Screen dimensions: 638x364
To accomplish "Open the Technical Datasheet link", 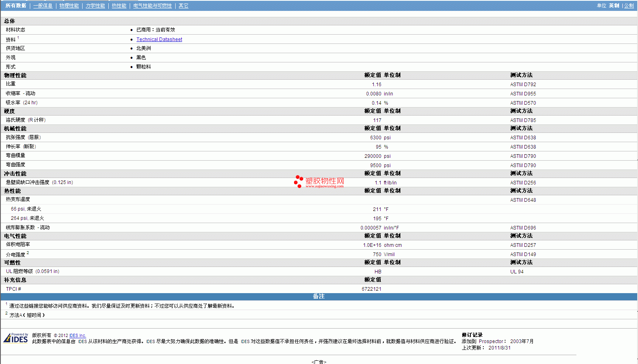I will [159, 39].
